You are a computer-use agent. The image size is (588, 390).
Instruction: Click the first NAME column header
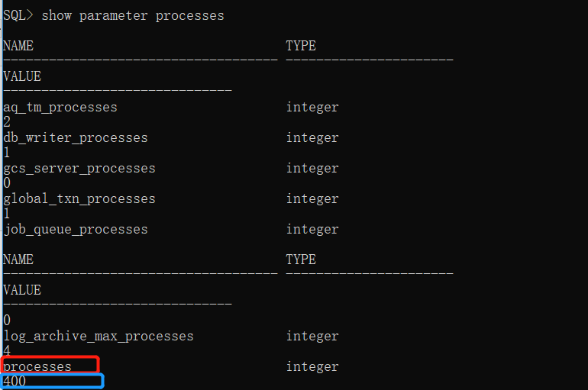tap(18, 46)
